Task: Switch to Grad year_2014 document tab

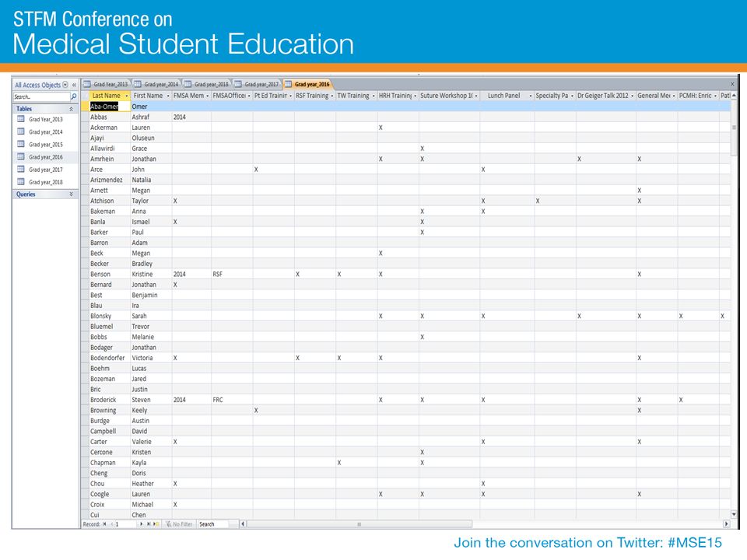Action: coord(156,84)
